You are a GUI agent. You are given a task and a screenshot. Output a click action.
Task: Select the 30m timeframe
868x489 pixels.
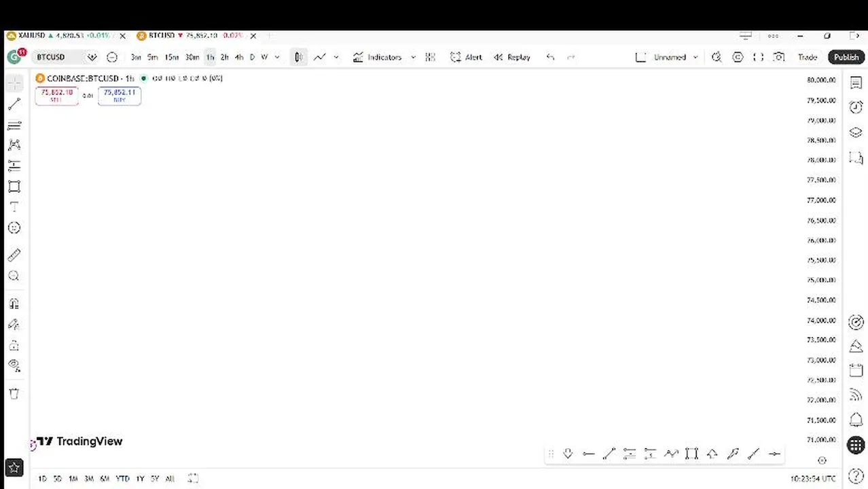pos(192,57)
